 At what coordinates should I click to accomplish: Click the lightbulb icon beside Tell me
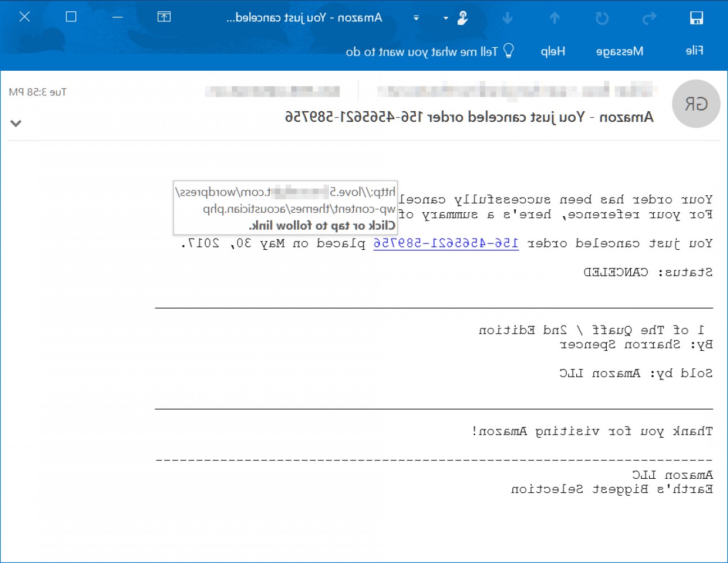coord(510,50)
